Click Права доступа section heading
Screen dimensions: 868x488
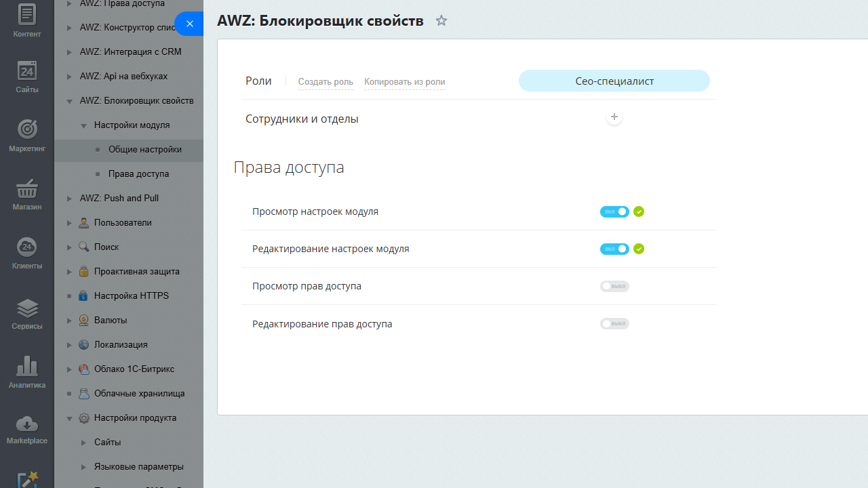pyautogui.click(x=289, y=167)
